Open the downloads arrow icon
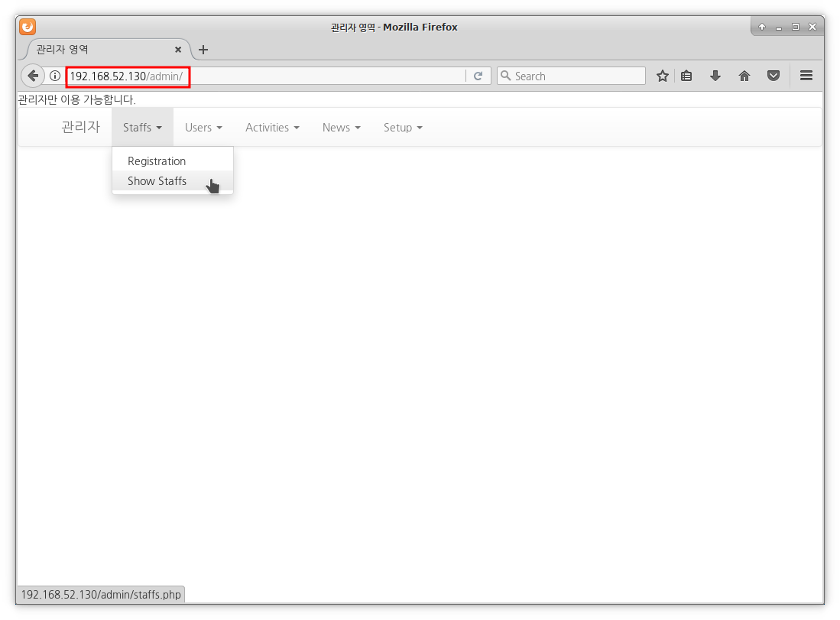Image resolution: width=840 pixels, height=620 pixels. coord(715,76)
